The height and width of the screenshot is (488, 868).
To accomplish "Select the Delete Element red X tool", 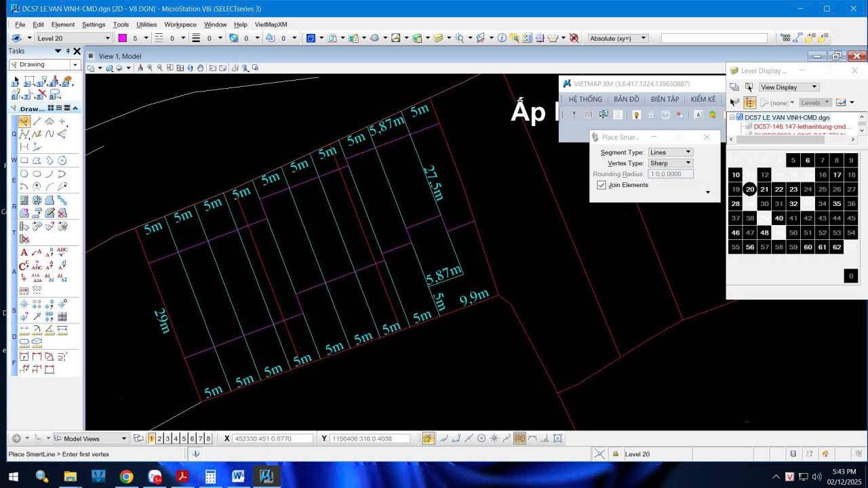I will tap(41, 94).
